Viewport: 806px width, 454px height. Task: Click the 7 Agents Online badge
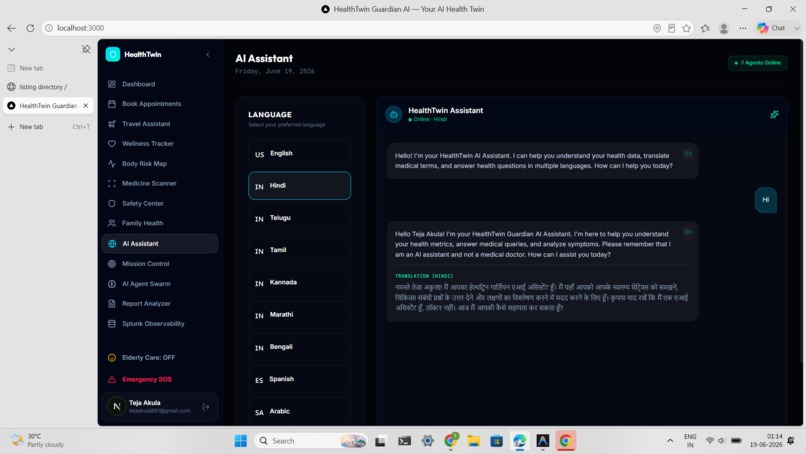click(758, 63)
